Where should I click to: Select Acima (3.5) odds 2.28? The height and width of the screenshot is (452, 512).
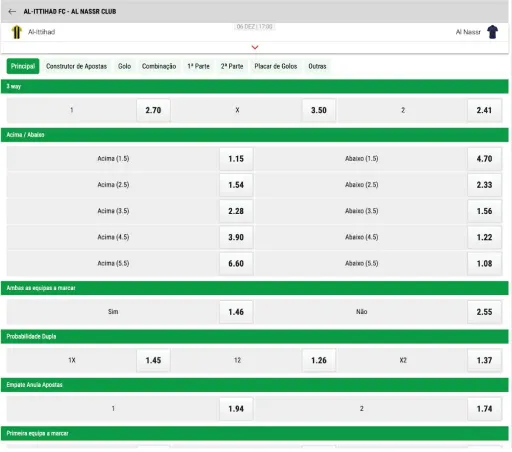point(236,211)
